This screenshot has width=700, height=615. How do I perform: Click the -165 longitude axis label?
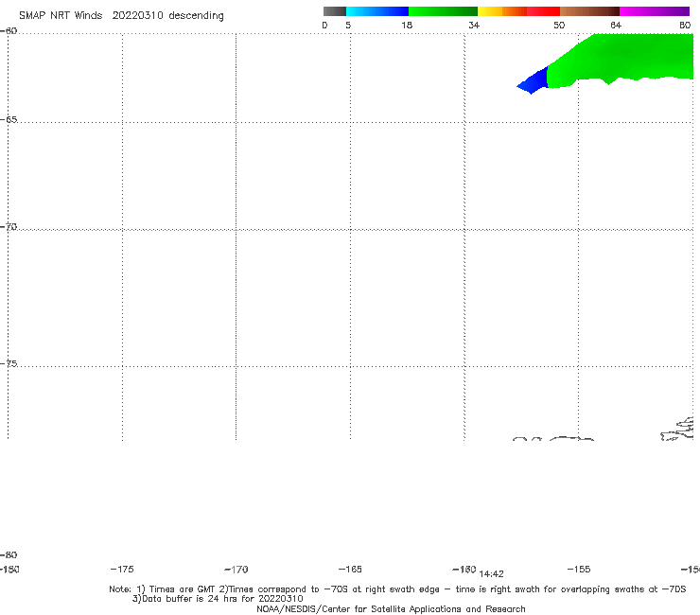(x=350, y=569)
